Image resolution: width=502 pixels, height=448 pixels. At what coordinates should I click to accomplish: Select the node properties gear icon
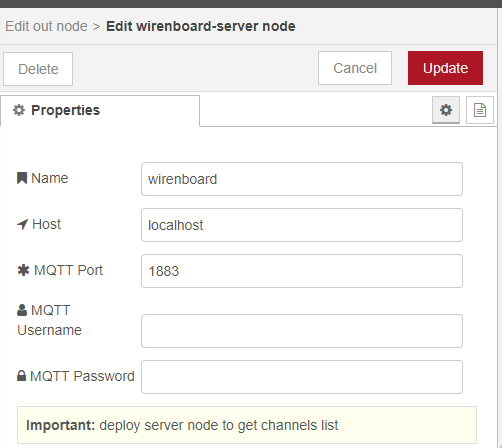[x=446, y=110]
